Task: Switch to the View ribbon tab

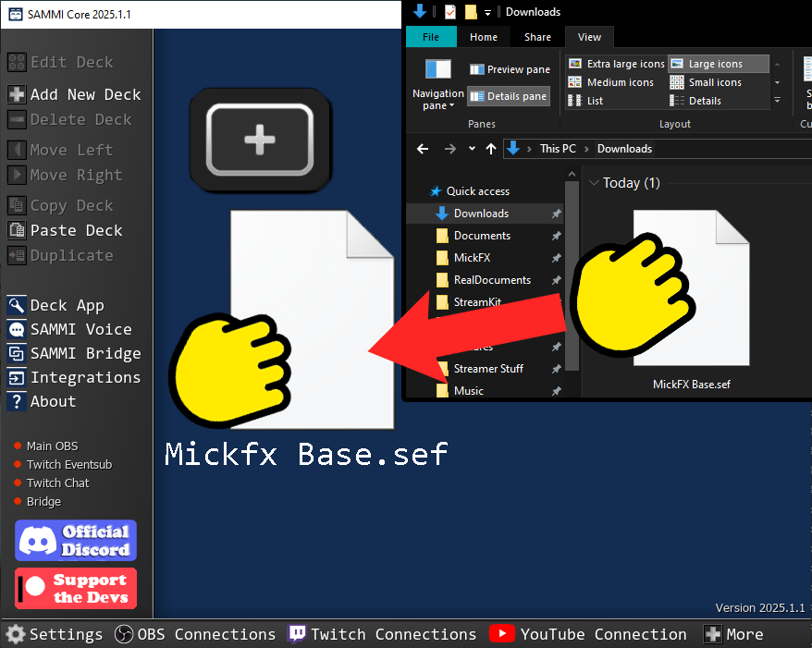Action: (589, 37)
